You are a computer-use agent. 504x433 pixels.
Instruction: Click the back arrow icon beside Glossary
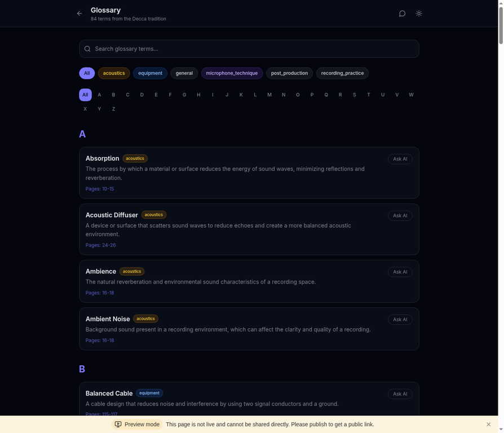pos(79,14)
